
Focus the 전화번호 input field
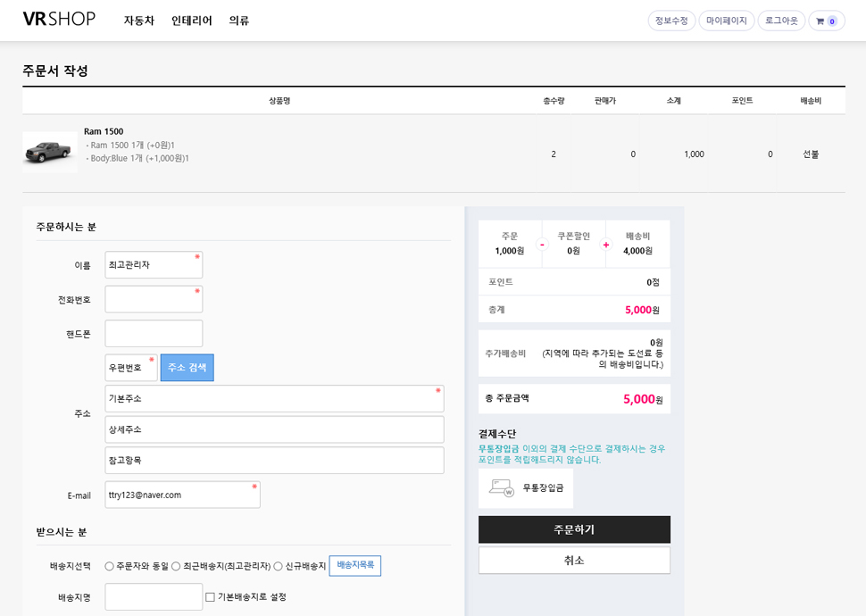point(154,299)
